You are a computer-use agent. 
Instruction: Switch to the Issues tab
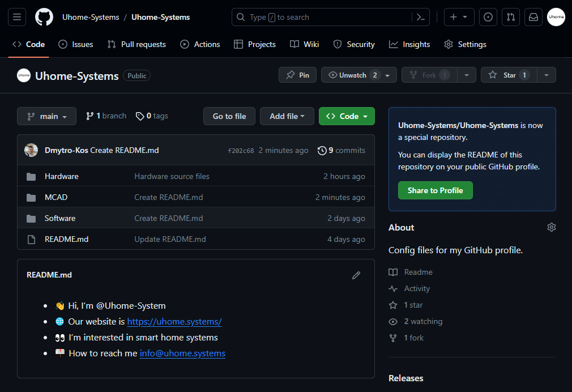coord(76,44)
